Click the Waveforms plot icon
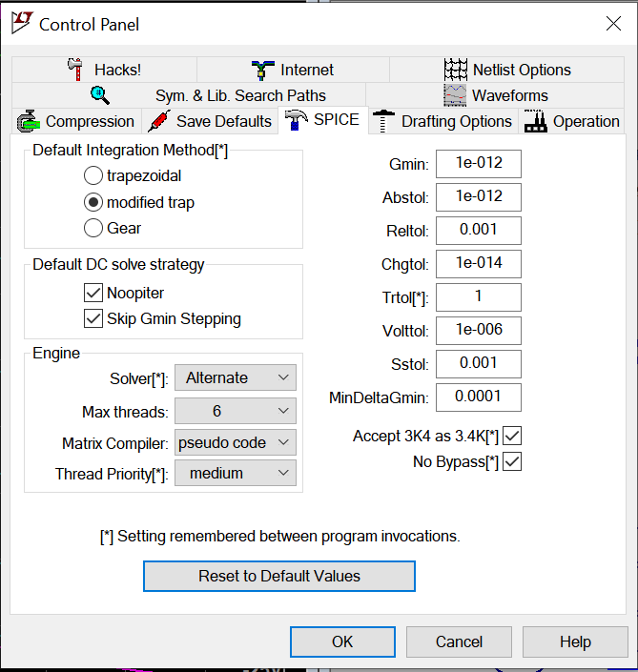This screenshot has width=638, height=672. pos(455,95)
